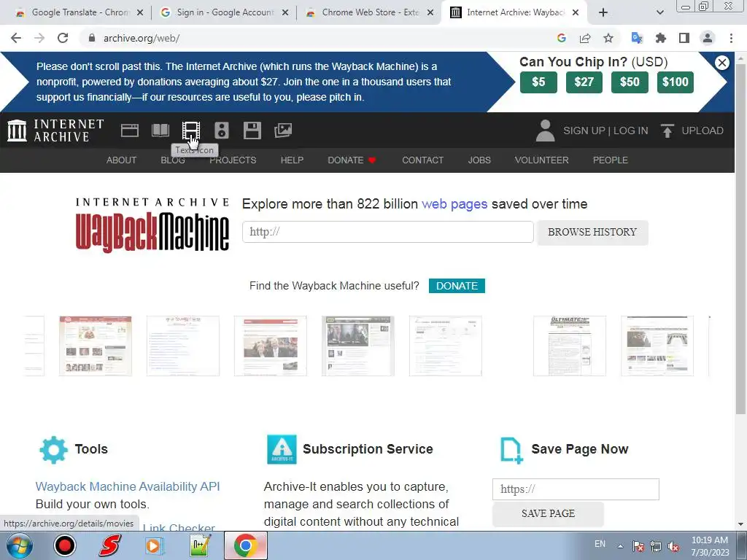Focus the Wayback http:// search field
The image size is (747, 560).
[388, 232]
